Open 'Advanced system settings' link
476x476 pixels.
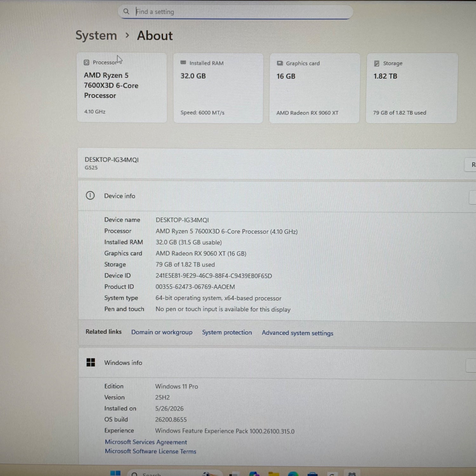[x=297, y=333]
